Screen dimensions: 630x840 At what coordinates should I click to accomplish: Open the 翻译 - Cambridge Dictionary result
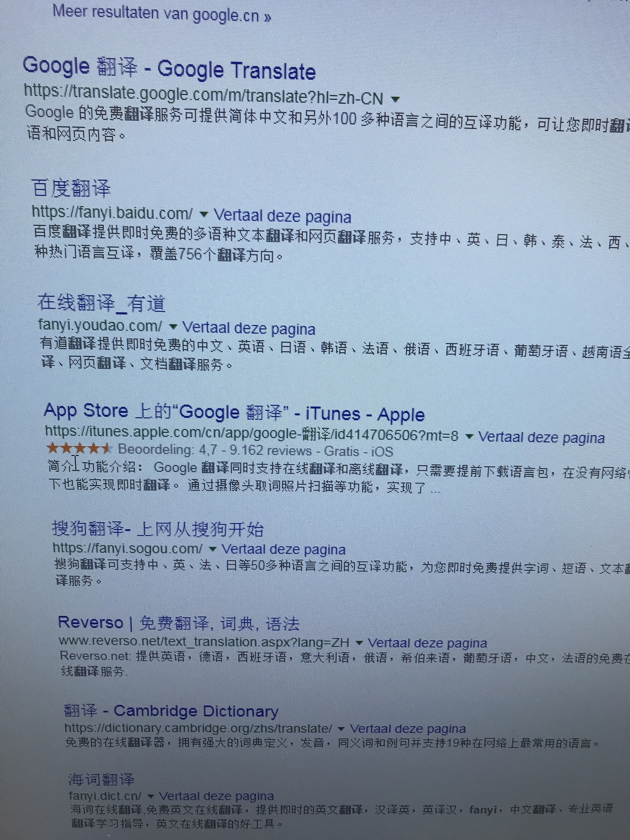point(171,711)
